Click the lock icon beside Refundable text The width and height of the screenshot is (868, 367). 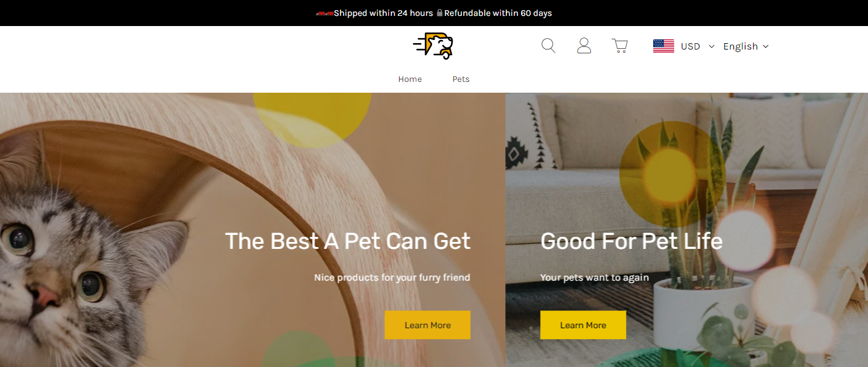[439, 13]
